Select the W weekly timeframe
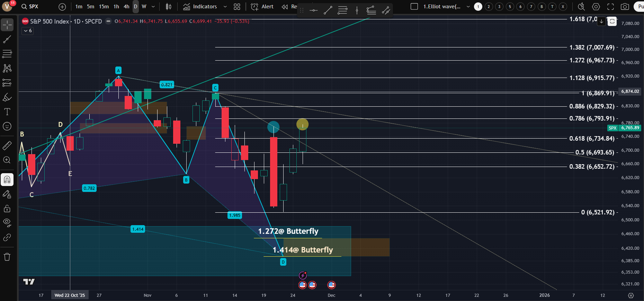 click(144, 7)
